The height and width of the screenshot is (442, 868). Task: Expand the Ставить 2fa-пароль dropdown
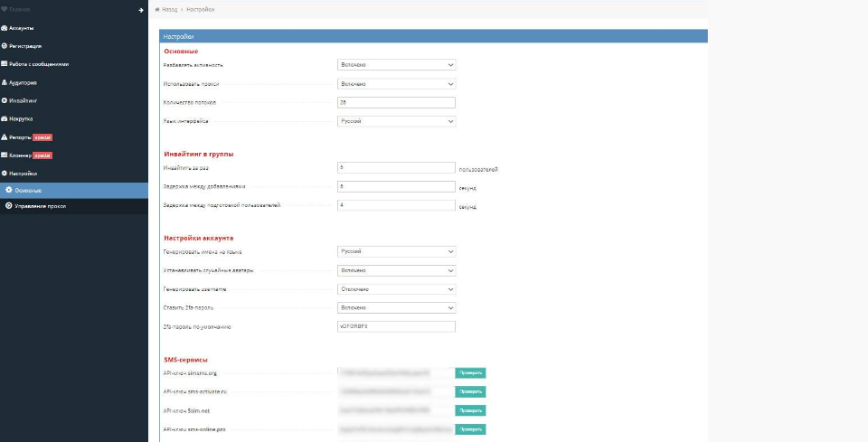[x=395, y=307]
